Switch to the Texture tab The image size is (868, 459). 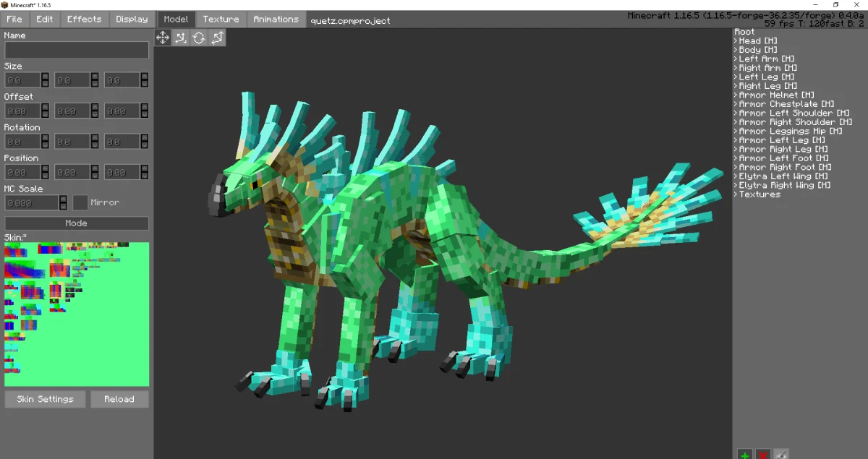[x=221, y=20]
